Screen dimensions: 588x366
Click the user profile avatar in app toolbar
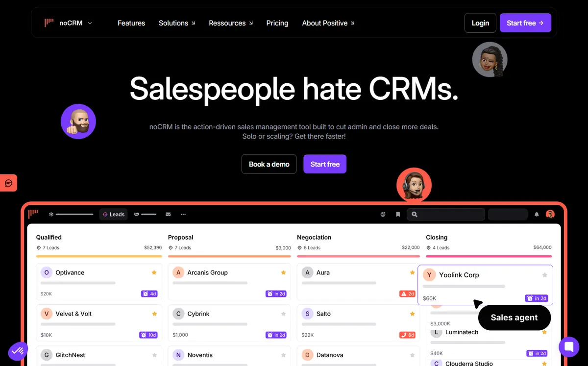(550, 214)
